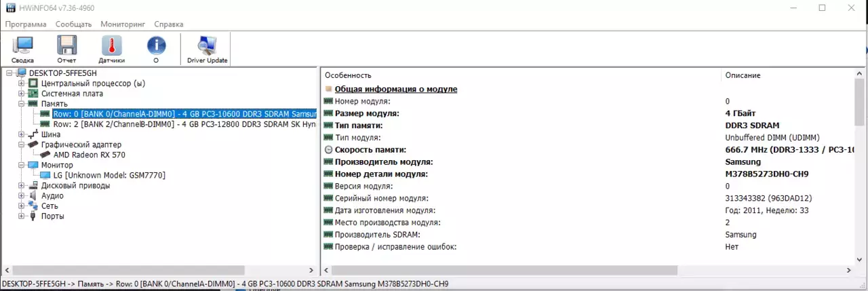Click the display icon beside LG Unknown Model
This screenshot has height=291, width=868.
(x=45, y=175)
